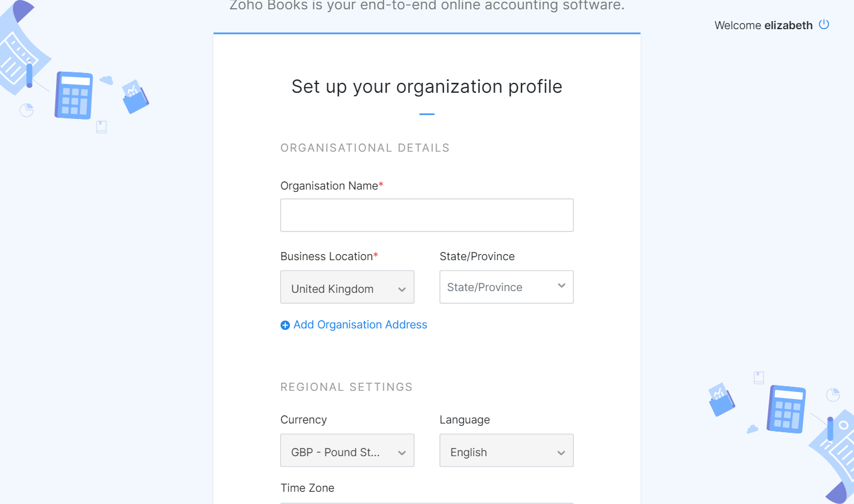Click the plus icon beside Add Organisation Address
This screenshot has height=504, width=854.
tap(285, 325)
